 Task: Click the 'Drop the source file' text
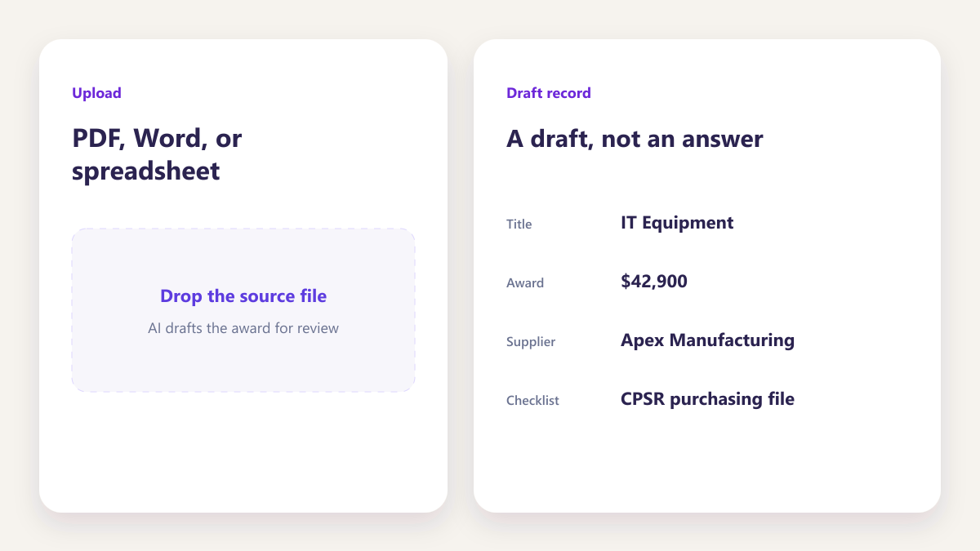(x=243, y=295)
